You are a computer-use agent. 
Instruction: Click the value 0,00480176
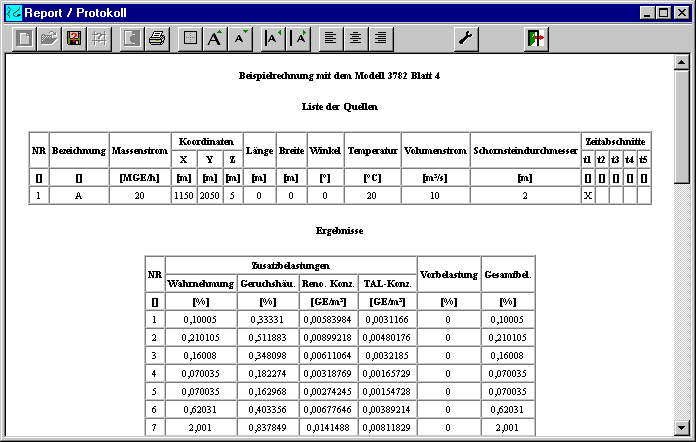tap(387, 338)
